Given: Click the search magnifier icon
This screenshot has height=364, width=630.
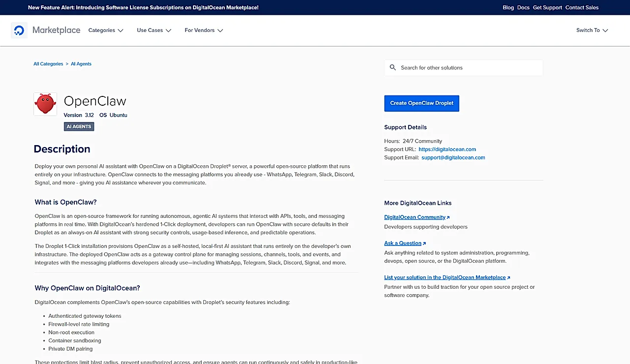Looking at the screenshot, I should tap(393, 67).
